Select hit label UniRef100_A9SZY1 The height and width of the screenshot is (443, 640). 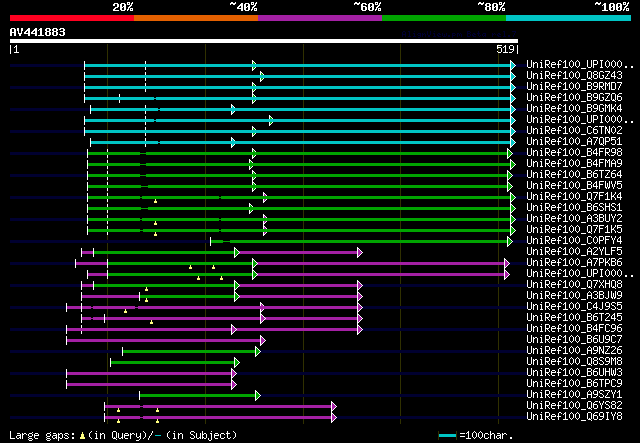(574, 395)
